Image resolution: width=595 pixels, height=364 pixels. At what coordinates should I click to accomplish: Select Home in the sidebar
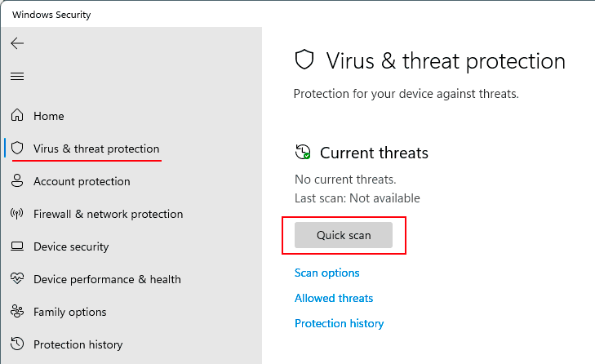click(x=49, y=116)
